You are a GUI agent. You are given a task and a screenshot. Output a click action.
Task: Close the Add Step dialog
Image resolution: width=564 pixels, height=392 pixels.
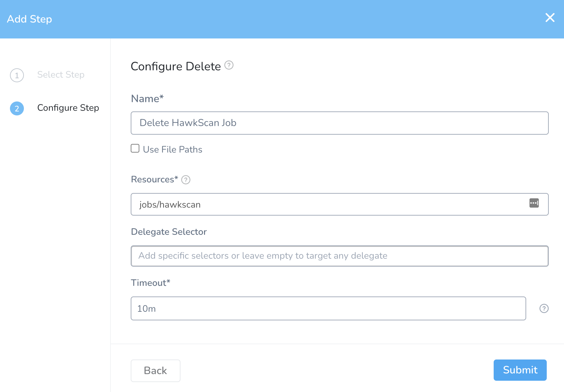pyautogui.click(x=550, y=18)
